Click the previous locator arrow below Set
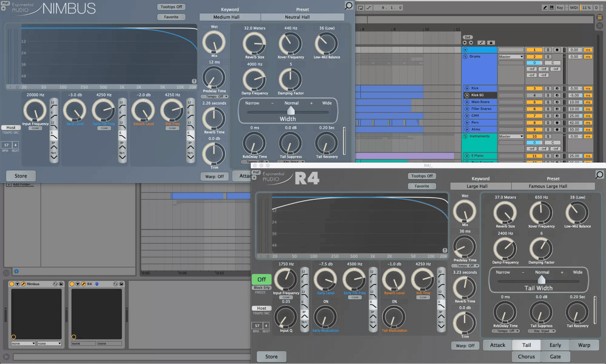 click(465, 43)
